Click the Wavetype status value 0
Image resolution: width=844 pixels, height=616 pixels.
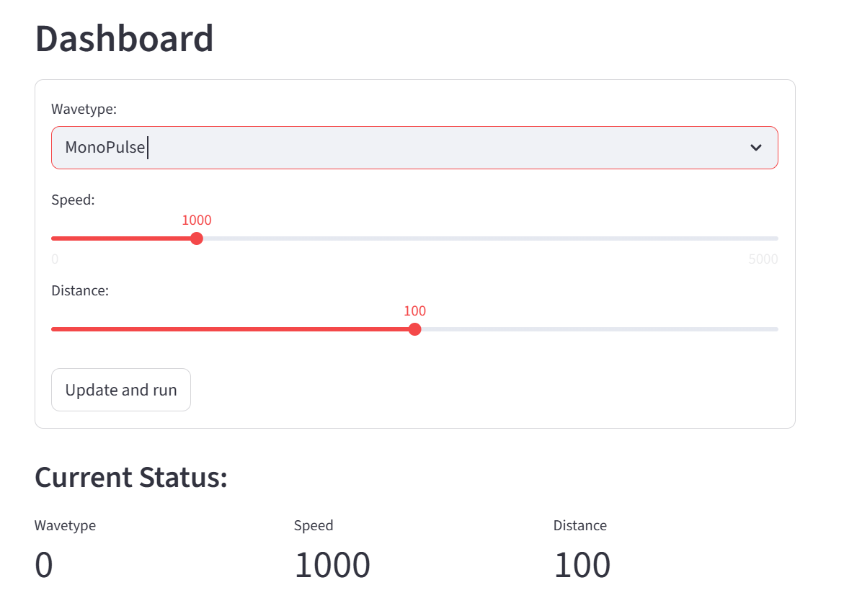pyautogui.click(x=44, y=565)
